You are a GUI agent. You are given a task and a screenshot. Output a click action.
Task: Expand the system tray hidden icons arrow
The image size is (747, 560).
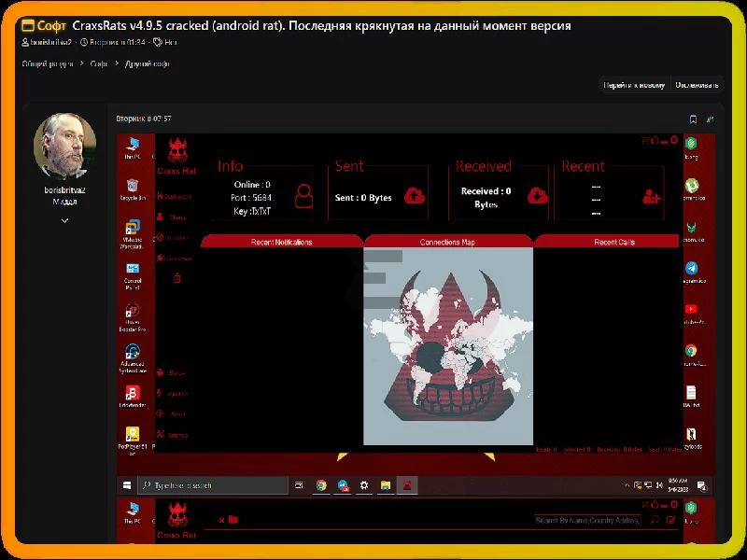tap(627, 485)
